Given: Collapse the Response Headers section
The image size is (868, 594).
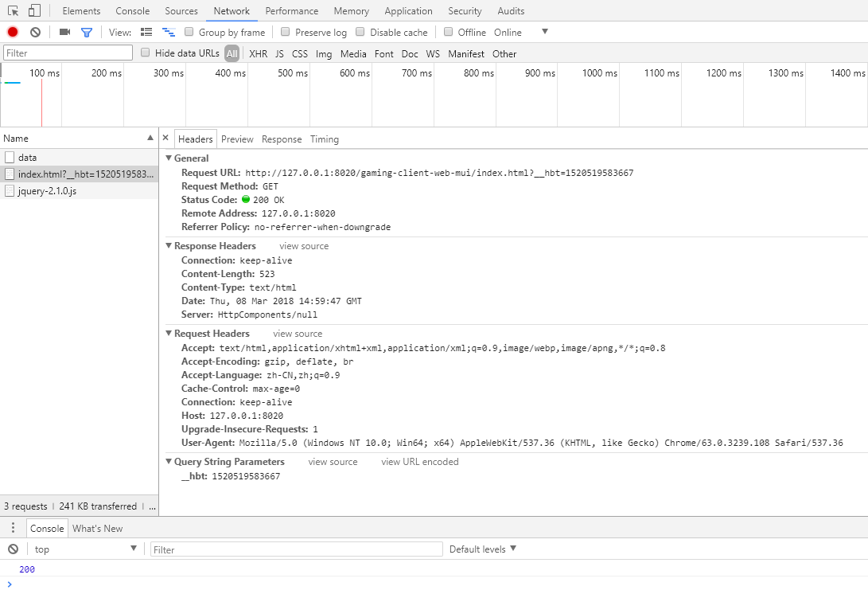Looking at the screenshot, I should point(169,246).
